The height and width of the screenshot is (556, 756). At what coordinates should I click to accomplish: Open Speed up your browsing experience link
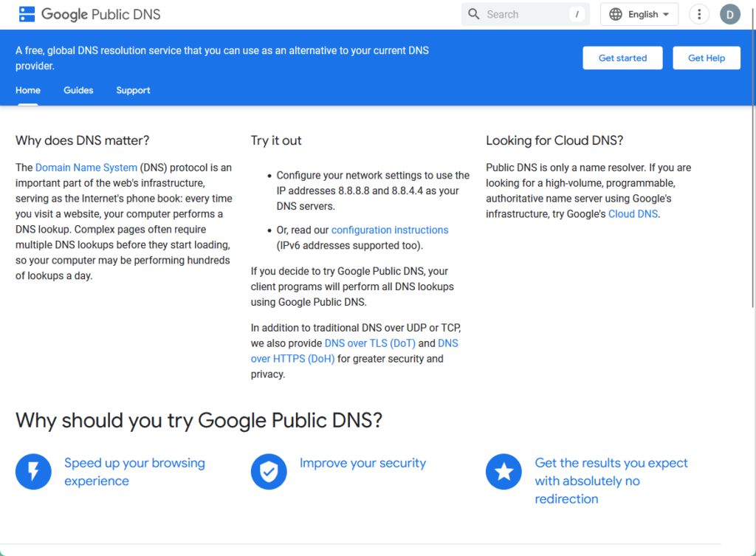pyautogui.click(x=134, y=472)
